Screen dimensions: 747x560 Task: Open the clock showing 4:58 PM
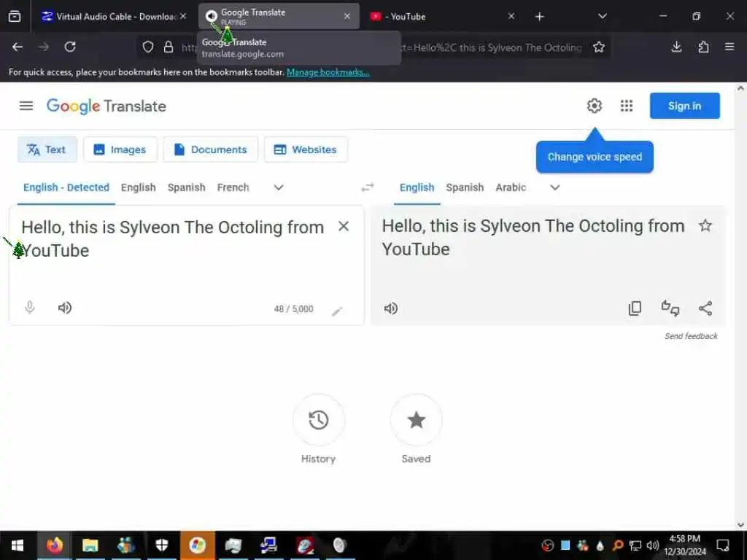click(685, 545)
